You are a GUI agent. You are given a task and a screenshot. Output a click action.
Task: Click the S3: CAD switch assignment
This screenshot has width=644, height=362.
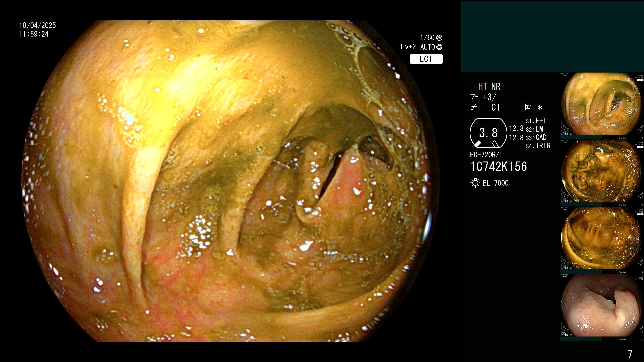click(x=536, y=137)
